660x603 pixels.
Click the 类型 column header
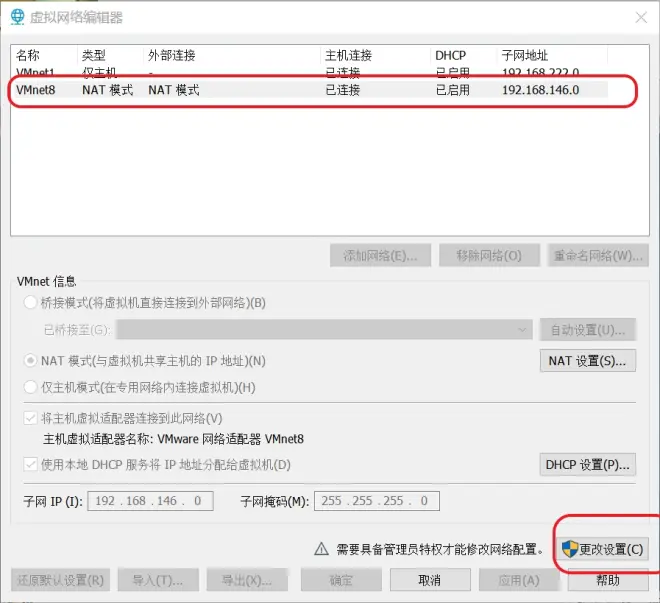[93, 55]
